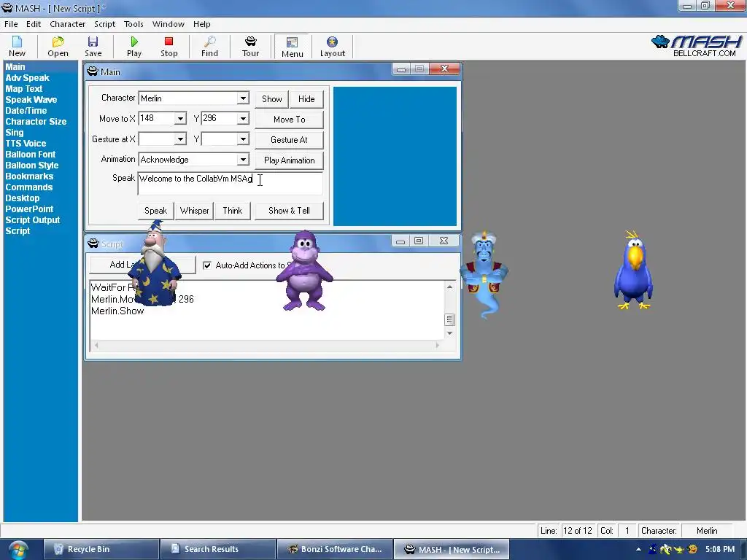The image size is (747, 560).
Task: Click the Whisper button
Action: (x=194, y=211)
